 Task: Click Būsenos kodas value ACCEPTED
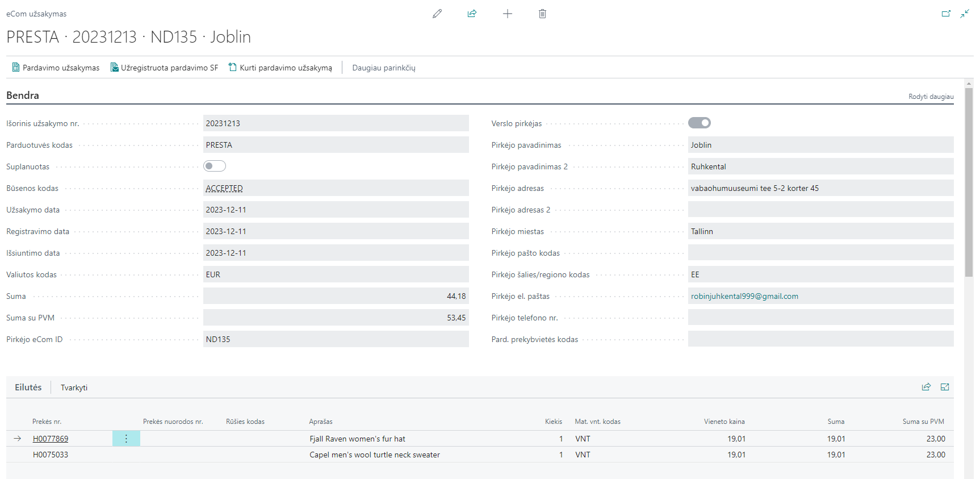[224, 188]
